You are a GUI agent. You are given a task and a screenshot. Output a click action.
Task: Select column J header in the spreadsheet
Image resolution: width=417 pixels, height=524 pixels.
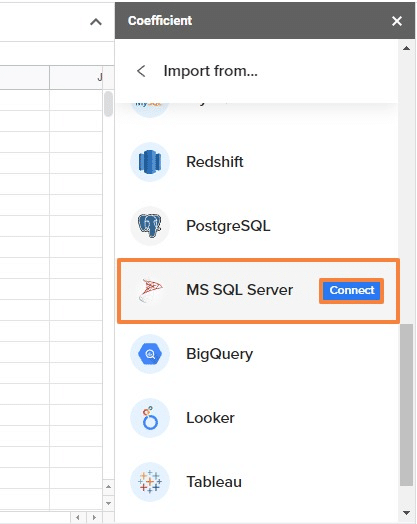[x=76, y=78]
